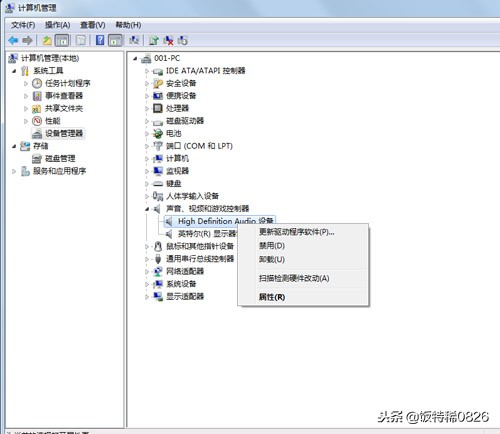Image resolution: width=500 pixels, height=434 pixels.
Task: Click the 监视器 monitor icon
Action: (158, 171)
